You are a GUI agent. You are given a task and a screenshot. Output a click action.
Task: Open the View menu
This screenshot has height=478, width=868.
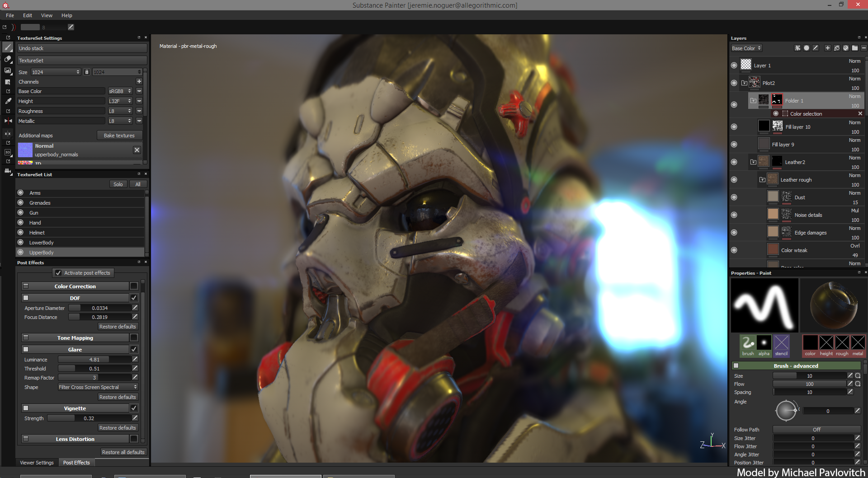(47, 15)
